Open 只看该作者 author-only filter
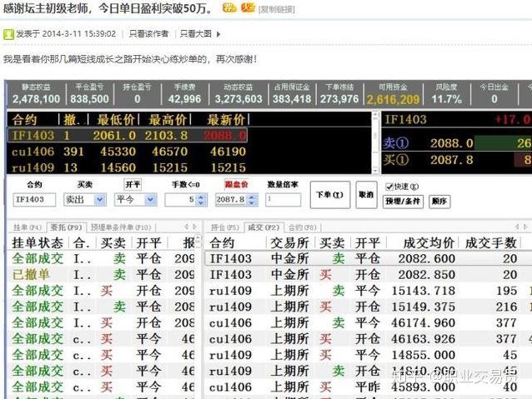532x399 pixels. 148,34
